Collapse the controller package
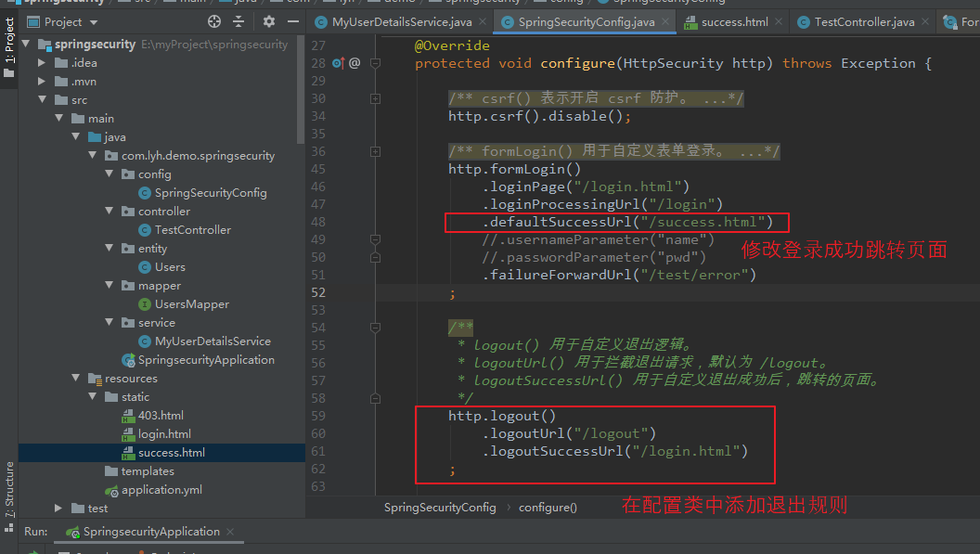Image resolution: width=980 pixels, height=554 pixels. [110, 211]
